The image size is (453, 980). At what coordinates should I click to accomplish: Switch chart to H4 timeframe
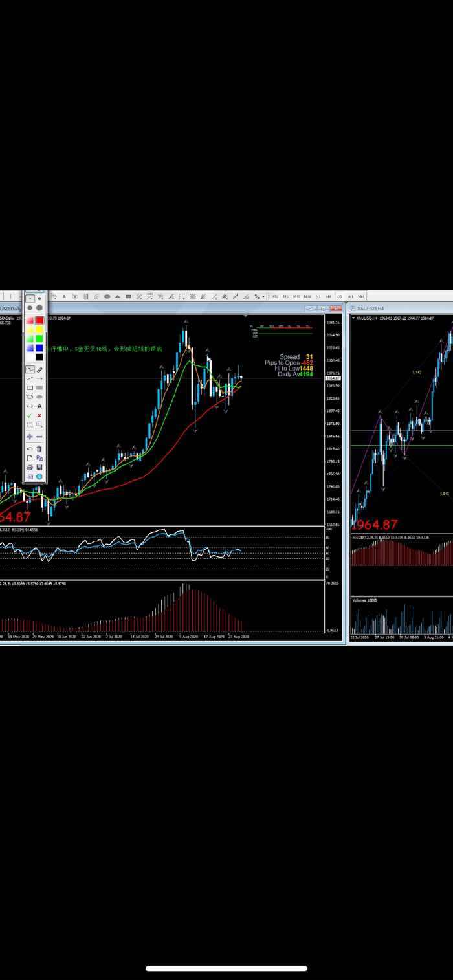pyautogui.click(x=328, y=296)
